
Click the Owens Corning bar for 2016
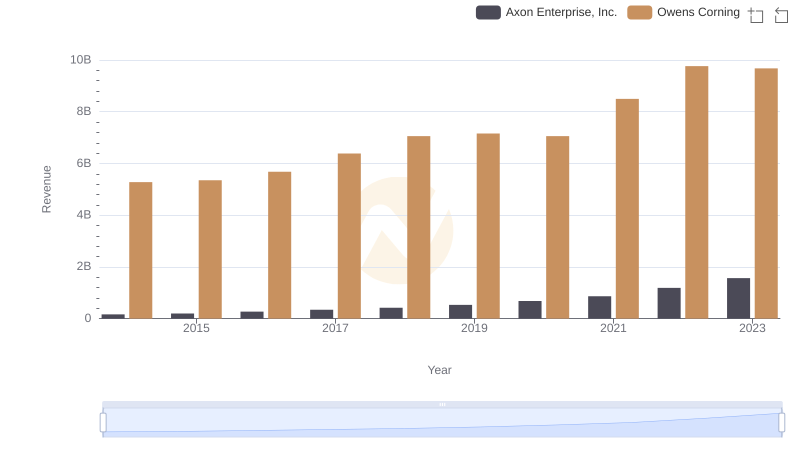280,245
